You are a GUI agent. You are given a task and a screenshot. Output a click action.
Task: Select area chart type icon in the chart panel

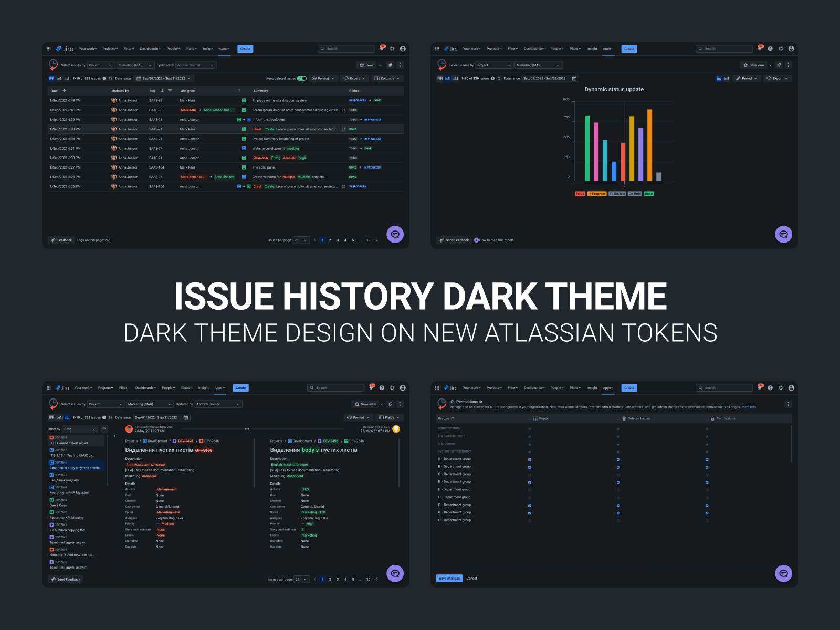pos(719,78)
